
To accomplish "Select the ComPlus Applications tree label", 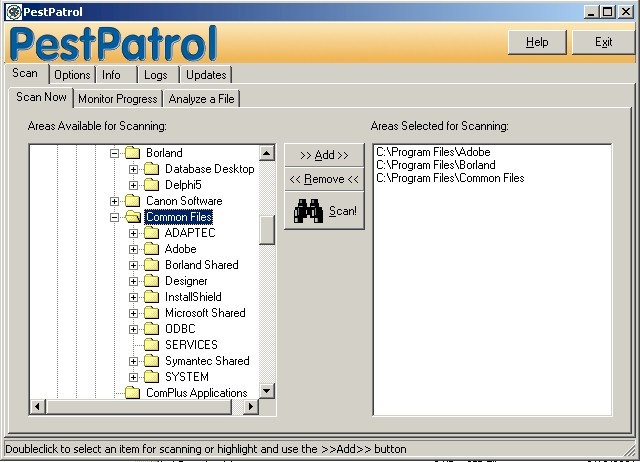I will [x=197, y=393].
